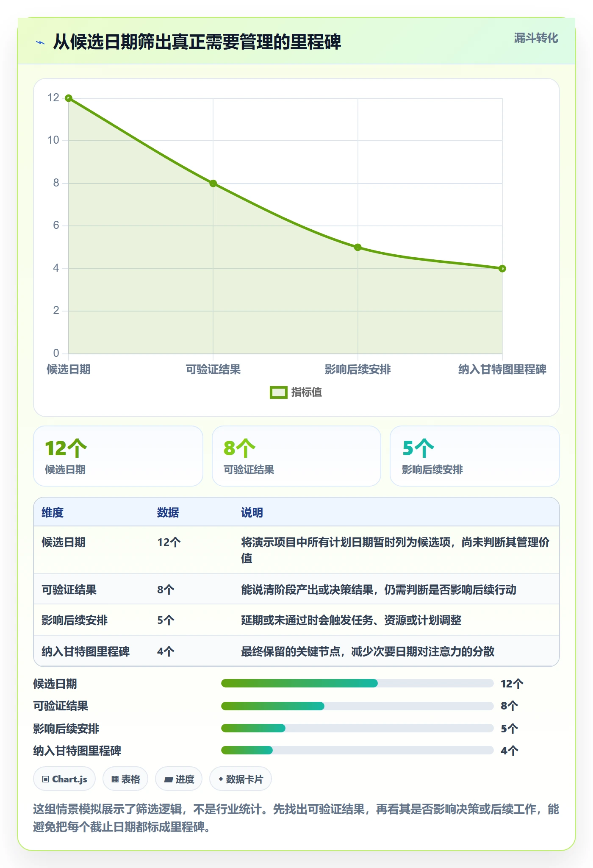Click the 可验证结果 progress bar
The height and width of the screenshot is (868, 593).
357,706
